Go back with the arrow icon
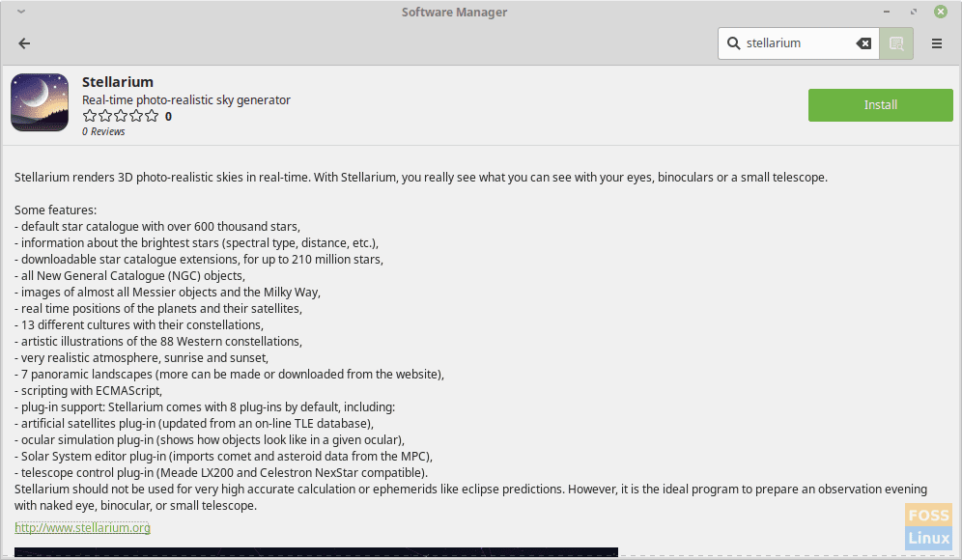962x560 pixels. pyautogui.click(x=24, y=43)
